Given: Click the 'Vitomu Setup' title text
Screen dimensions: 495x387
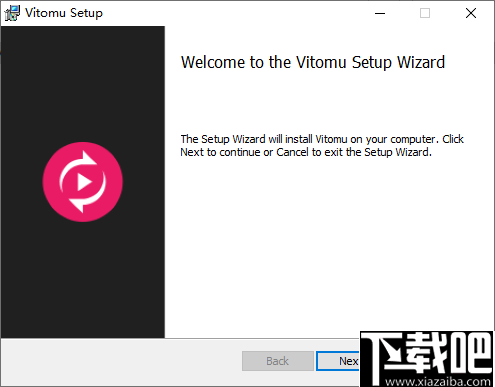Looking at the screenshot, I should click(x=64, y=13).
